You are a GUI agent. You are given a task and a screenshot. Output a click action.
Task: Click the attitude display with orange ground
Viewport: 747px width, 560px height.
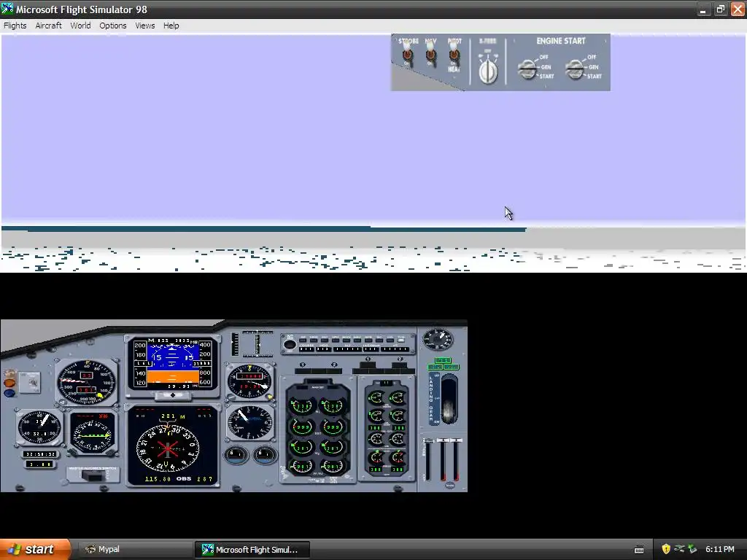[172, 364]
